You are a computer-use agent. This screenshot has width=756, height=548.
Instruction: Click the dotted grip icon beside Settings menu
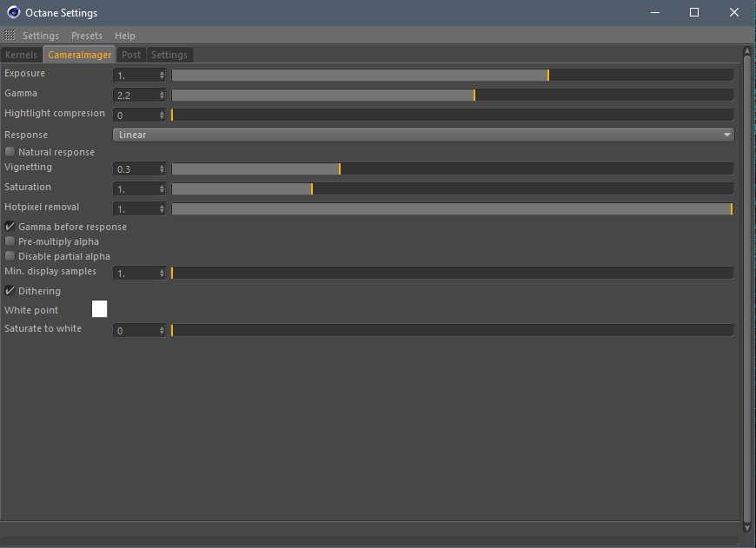(x=10, y=35)
